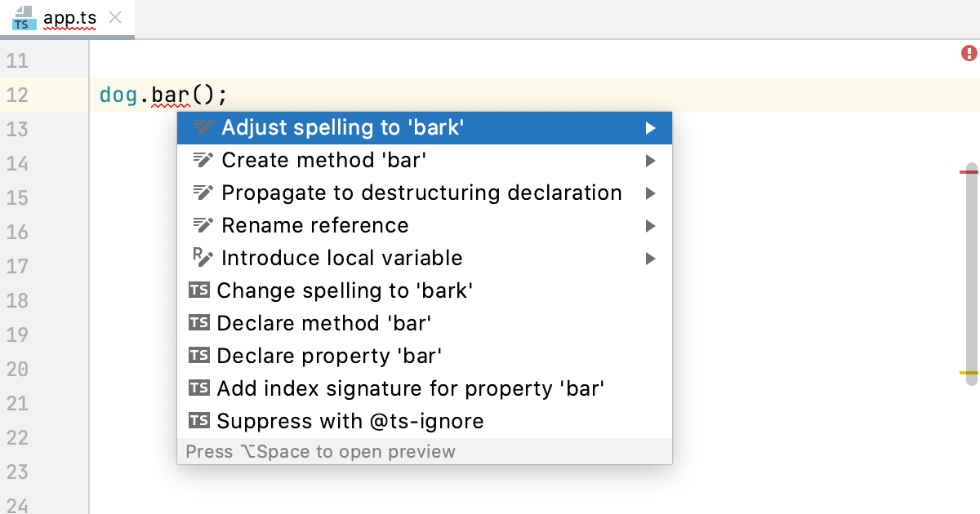
Task: Click the TS icon beside 'Declare method 'bar''
Action: (199, 323)
